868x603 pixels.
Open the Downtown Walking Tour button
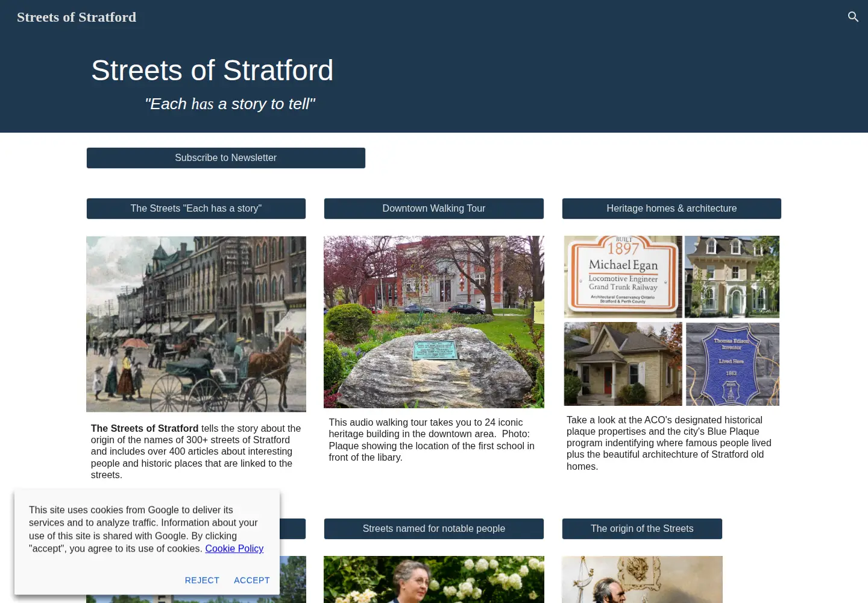coord(434,209)
